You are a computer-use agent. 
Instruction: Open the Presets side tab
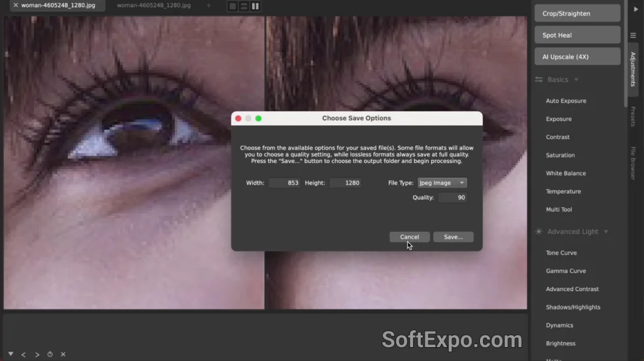coord(633,116)
